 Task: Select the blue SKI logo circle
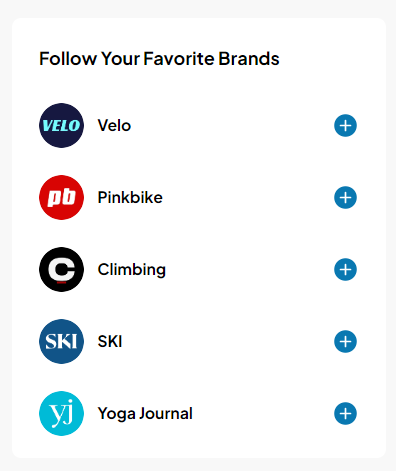coord(61,341)
